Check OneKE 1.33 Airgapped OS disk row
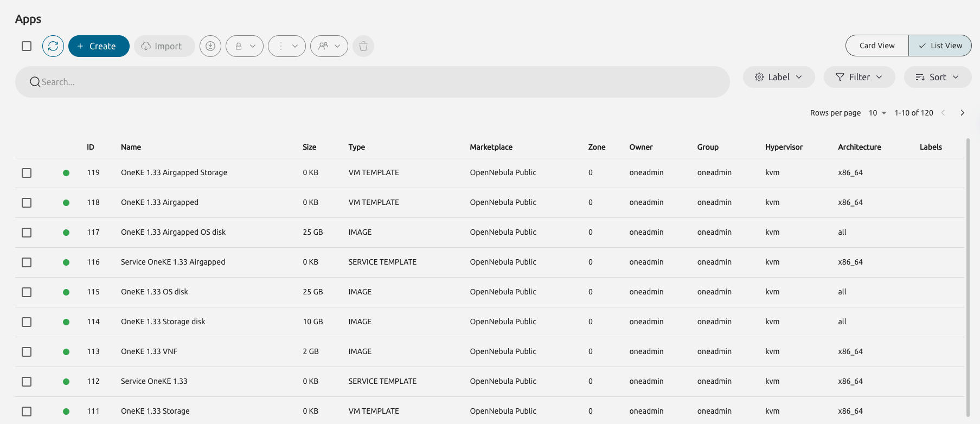Screen dimensions: 980x424 point(27,233)
